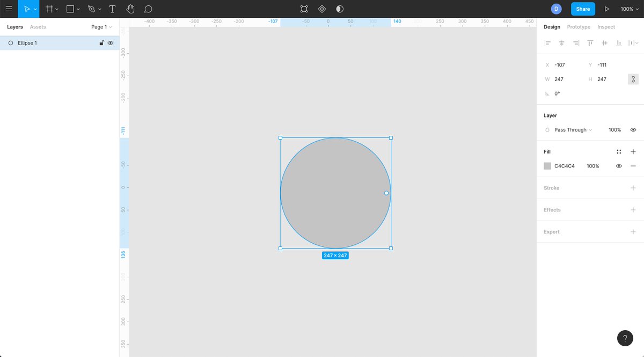644x357 pixels.
Task: Open Pen tools dropdown arrow
Action: (x=99, y=9)
